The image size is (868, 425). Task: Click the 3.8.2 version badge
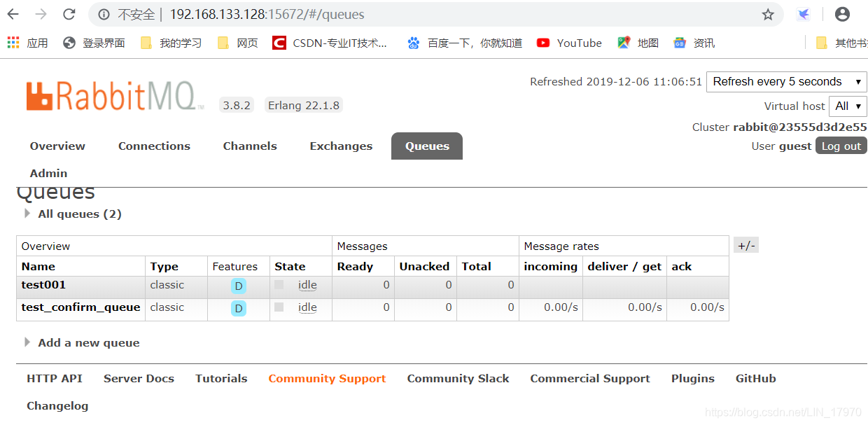(x=237, y=106)
